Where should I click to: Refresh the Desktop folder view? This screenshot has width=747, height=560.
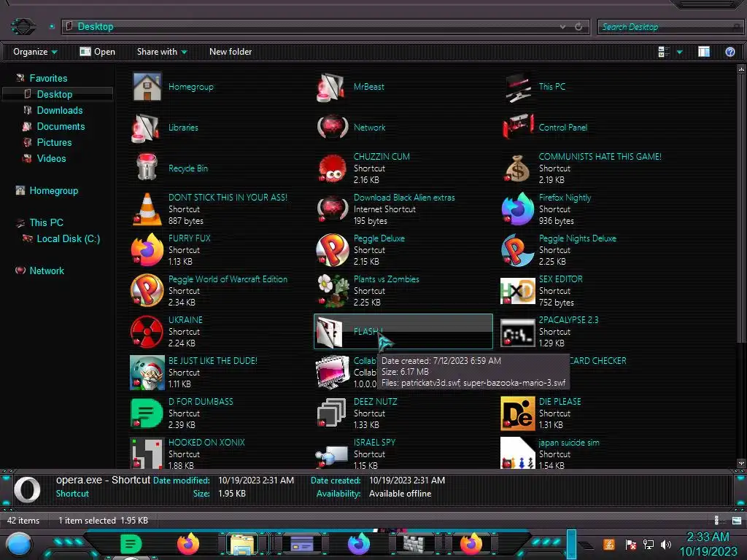(x=578, y=27)
